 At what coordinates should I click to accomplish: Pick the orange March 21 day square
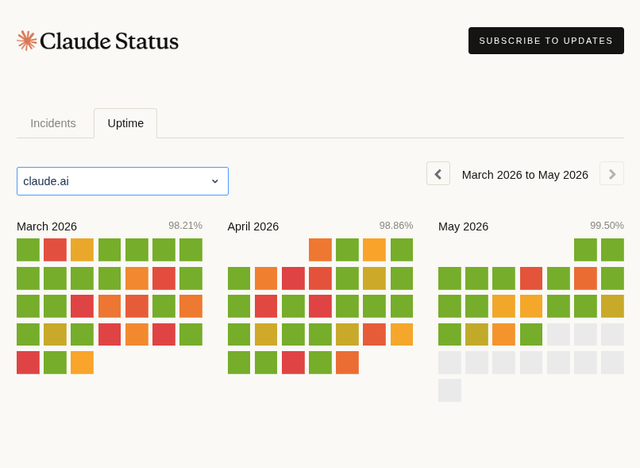coord(191,306)
